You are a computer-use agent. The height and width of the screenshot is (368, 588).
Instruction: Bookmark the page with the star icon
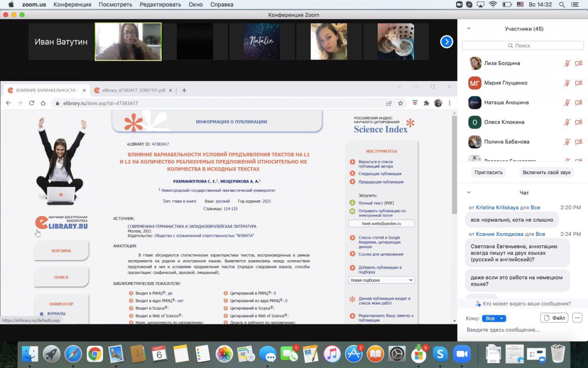pyautogui.click(x=400, y=103)
